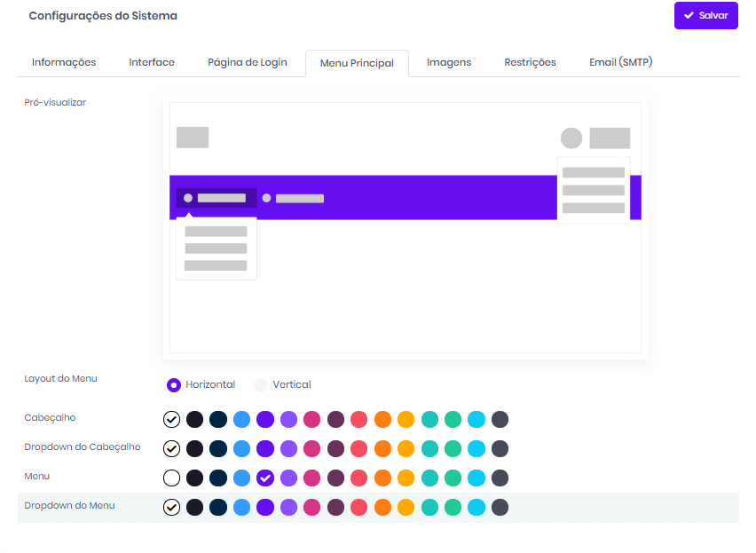
Task: Pick orange color for Cabeçalho
Action: (x=382, y=419)
